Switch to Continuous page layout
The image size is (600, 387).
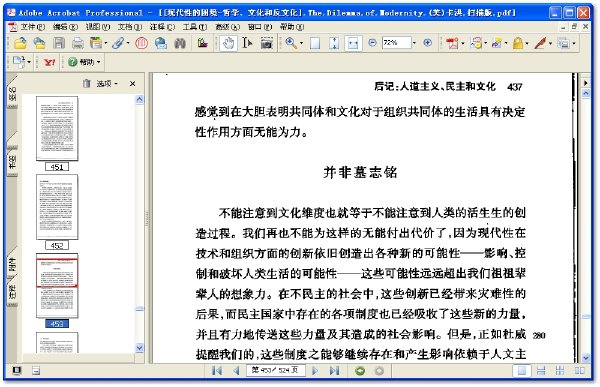click(x=541, y=371)
